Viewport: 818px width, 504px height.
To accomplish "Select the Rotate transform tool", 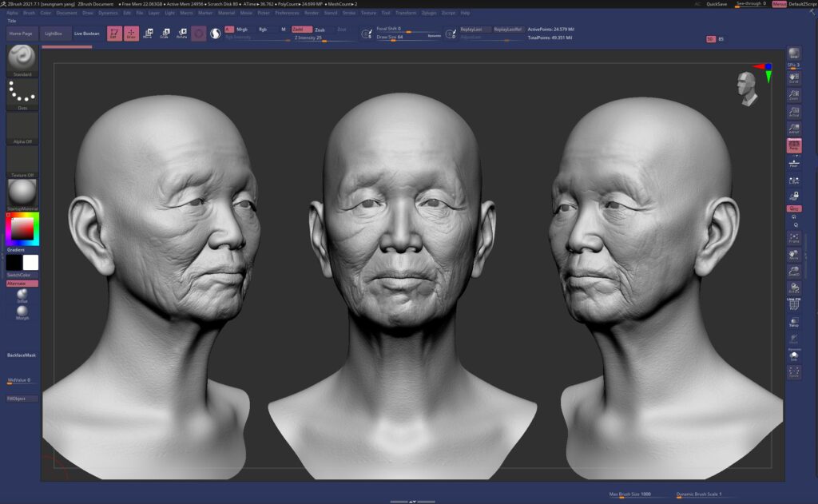I will point(181,34).
